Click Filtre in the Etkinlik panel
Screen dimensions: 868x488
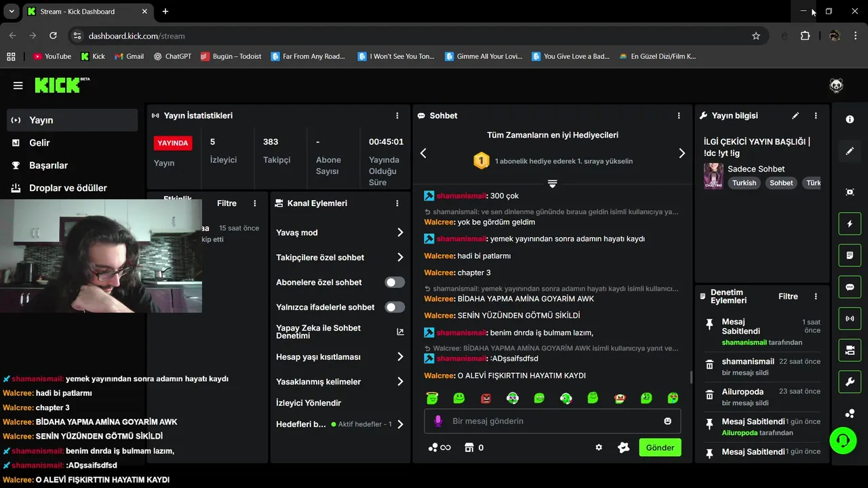pos(226,203)
